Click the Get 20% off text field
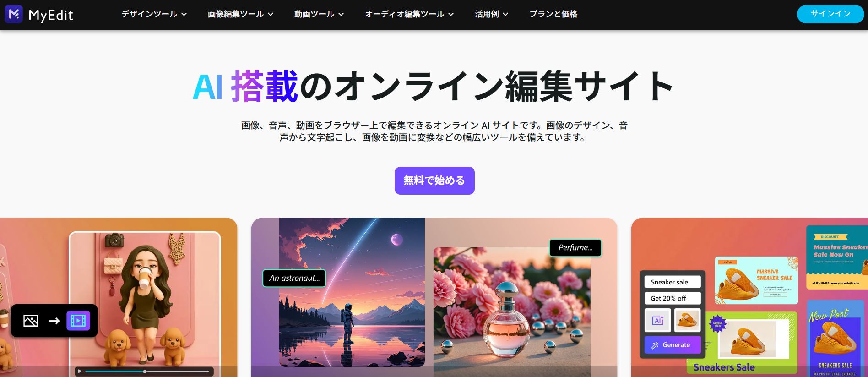The image size is (868, 377). [673, 298]
